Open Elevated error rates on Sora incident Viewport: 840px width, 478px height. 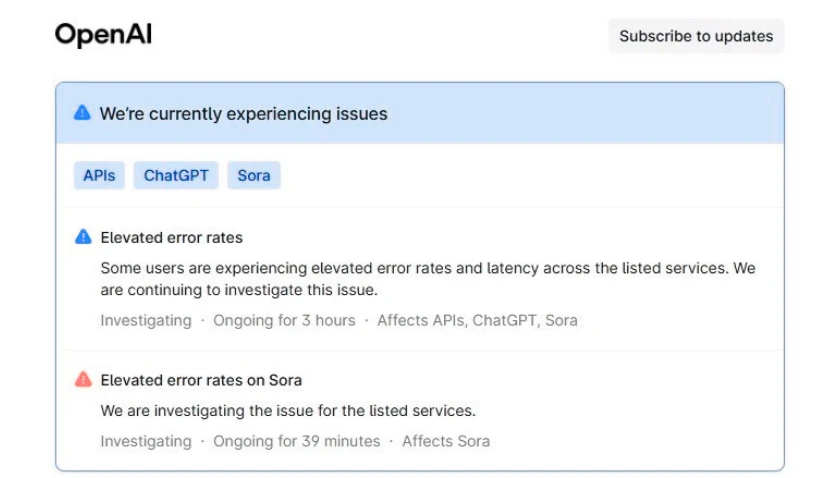click(201, 380)
